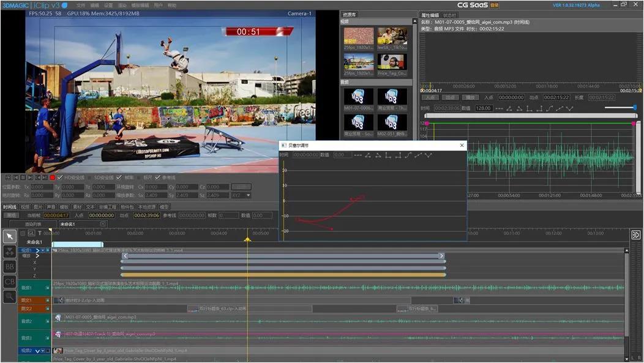644x363 pixels.
Task: Enable the 标尺 ruler checkbox
Action: pos(139,178)
